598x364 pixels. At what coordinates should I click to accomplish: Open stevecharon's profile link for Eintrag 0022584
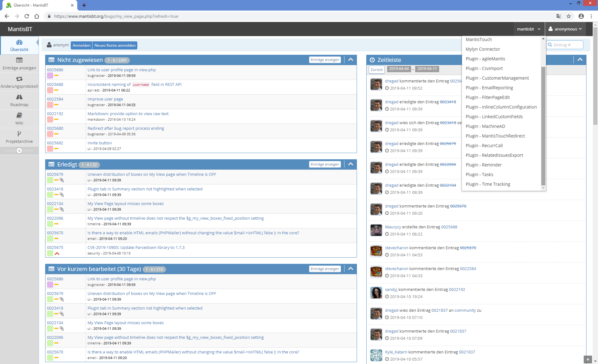(x=396, y=268)
